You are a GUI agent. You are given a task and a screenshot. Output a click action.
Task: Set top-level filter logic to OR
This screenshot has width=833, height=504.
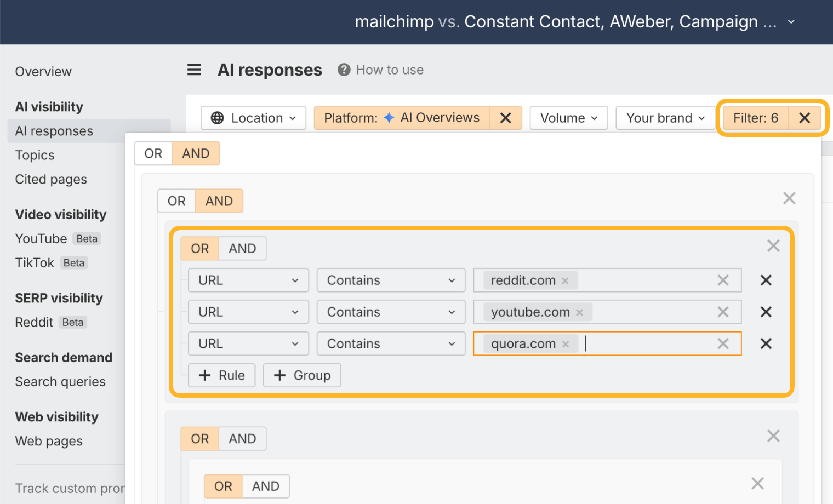(153, 153)
